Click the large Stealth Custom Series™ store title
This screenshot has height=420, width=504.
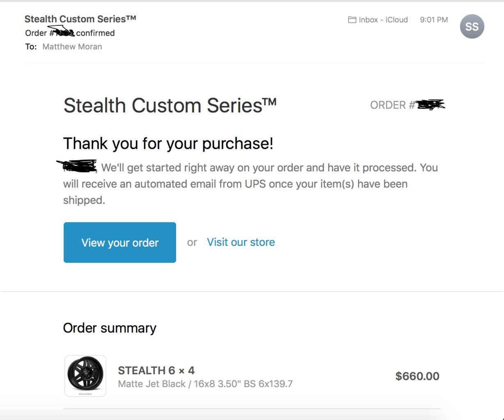tap(170, 106)
